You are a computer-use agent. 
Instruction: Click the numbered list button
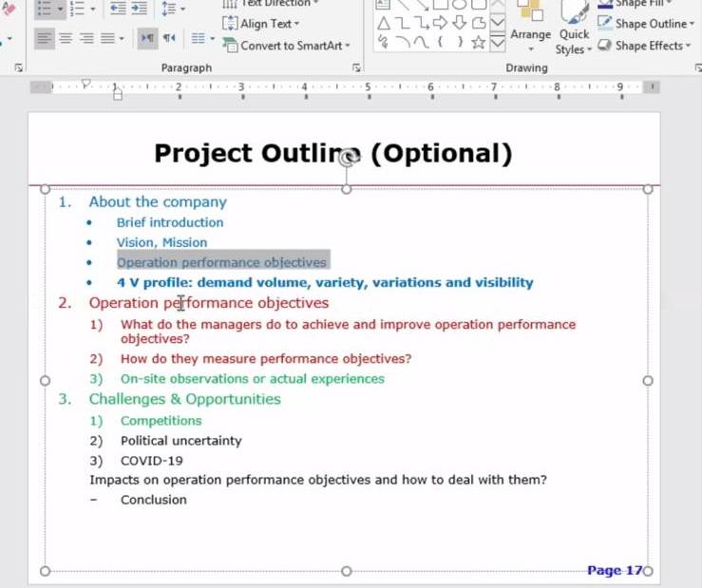[x=77, y=8]
